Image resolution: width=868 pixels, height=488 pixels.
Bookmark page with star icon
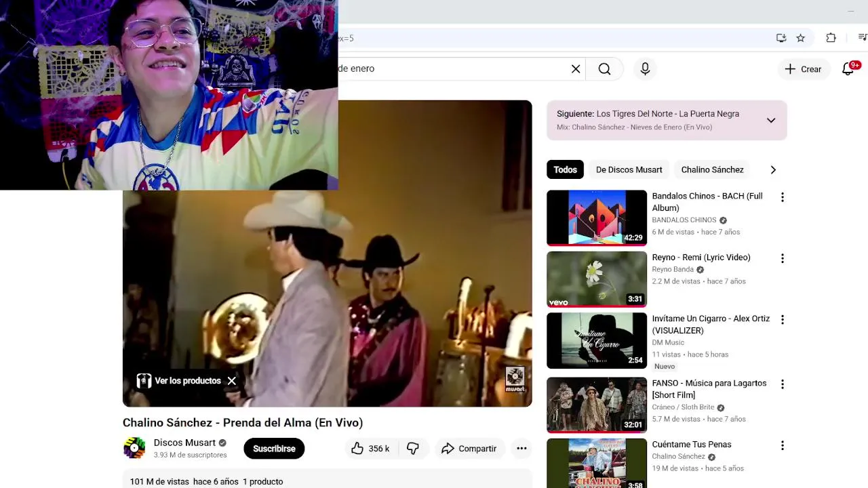801,38
